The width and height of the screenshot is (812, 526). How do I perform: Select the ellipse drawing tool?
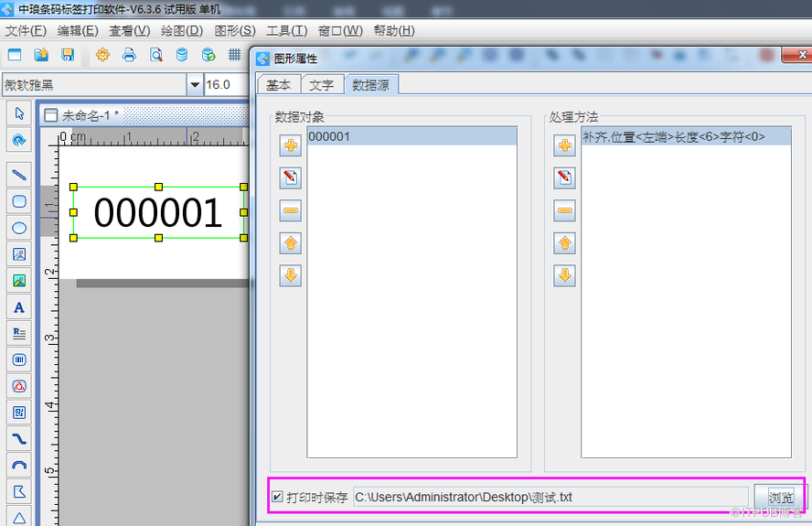[18, 228]
